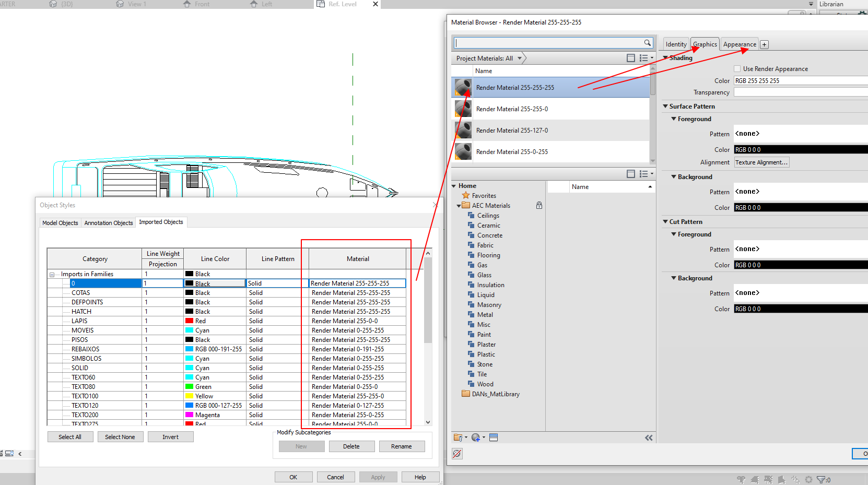Toggle the drag-on-selection icon in the status bar
Viewport: 868px width, 485px height.
click(795, 479)
